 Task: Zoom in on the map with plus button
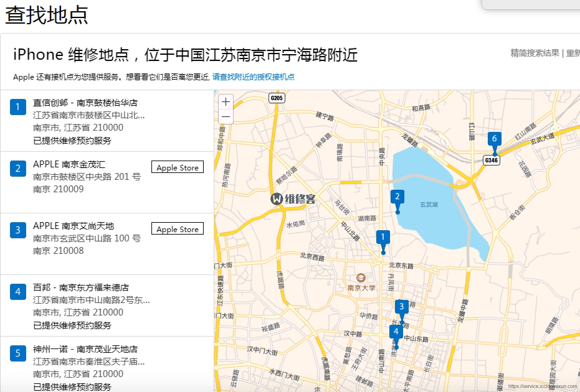[226, 102]
